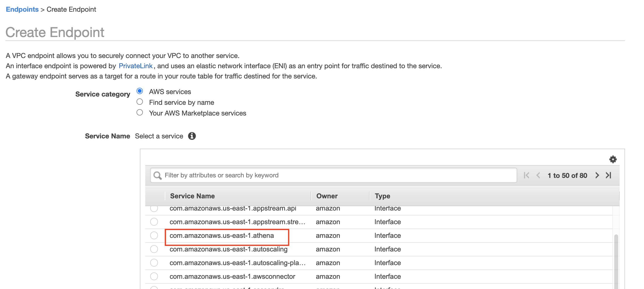This screenshot has width=644, height=289.
Task: Click the Service Name info icon
Action: tap(192, 136)
